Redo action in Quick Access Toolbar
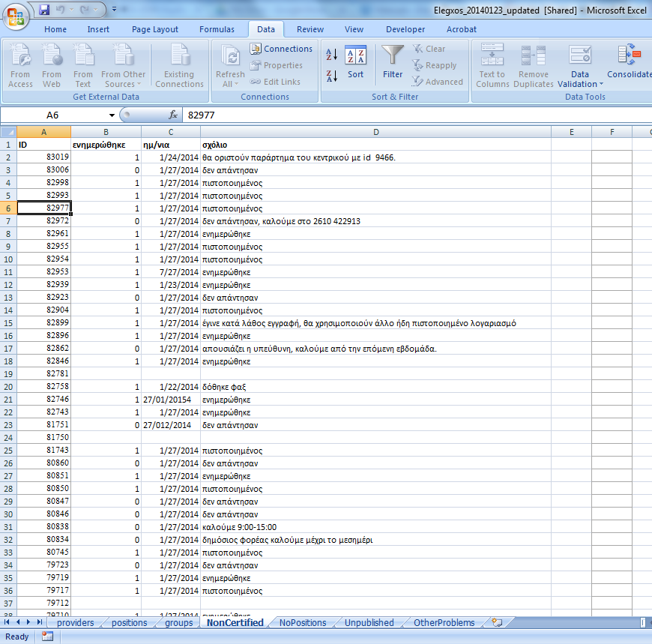The width and height of the screenshot is (652, 644). pos(85,10)
